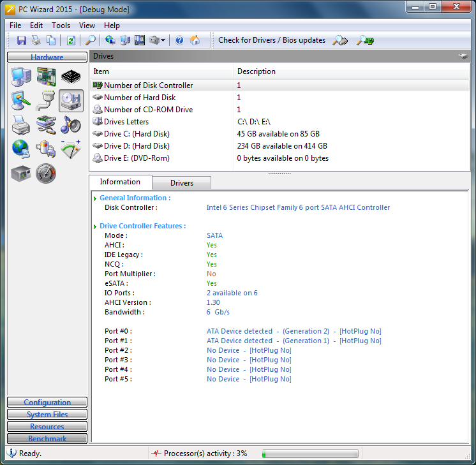This screenshot has width=476, height=465.
Task: Open the System Files sidebar section
Action: tap(47, 415)
